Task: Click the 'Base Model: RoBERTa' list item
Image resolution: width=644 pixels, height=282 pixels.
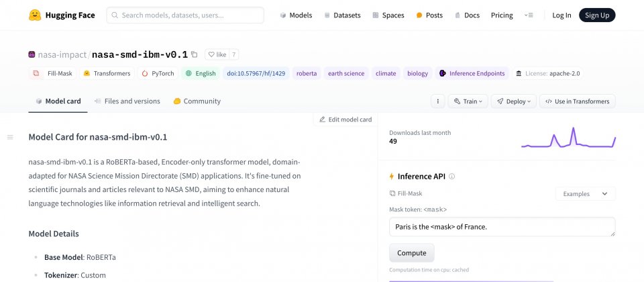Action: [80, 257]
